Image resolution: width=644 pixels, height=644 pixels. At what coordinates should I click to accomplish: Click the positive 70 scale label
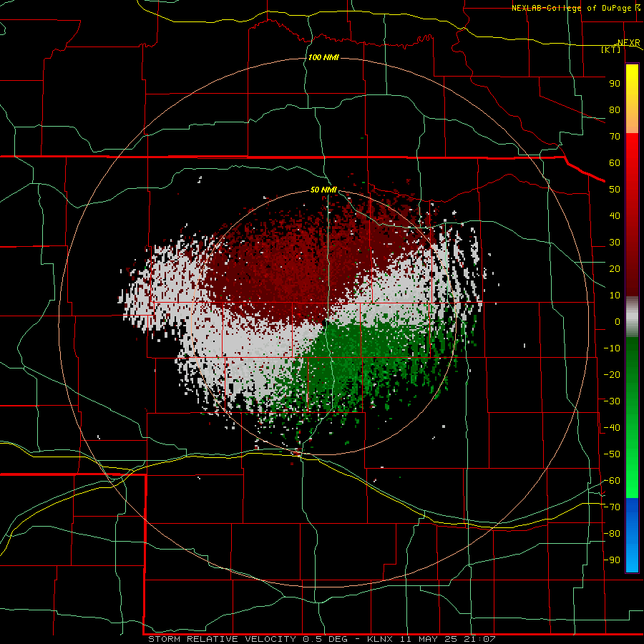coord(615,137)
